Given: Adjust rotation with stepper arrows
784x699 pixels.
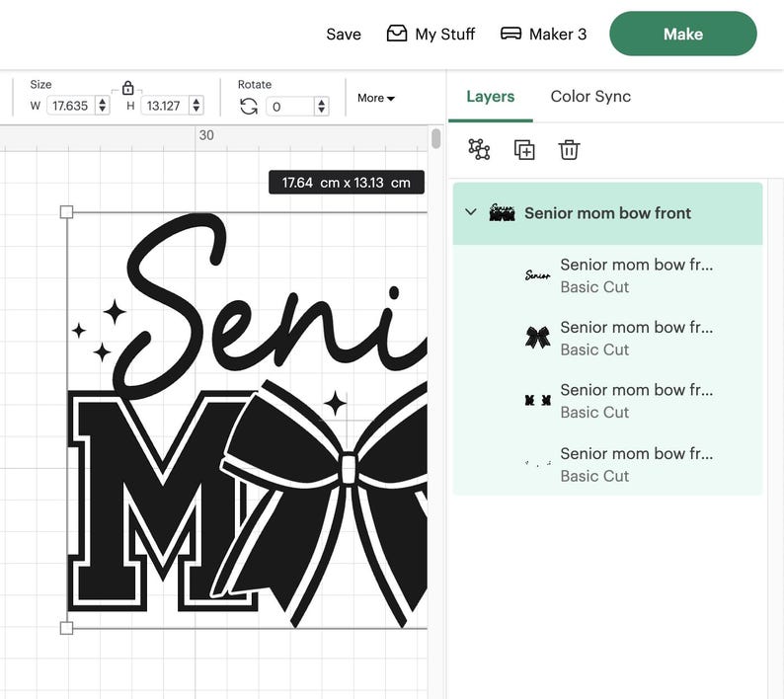Looking at the screenshot, I should pyautogui.click(x=322, y=106).
